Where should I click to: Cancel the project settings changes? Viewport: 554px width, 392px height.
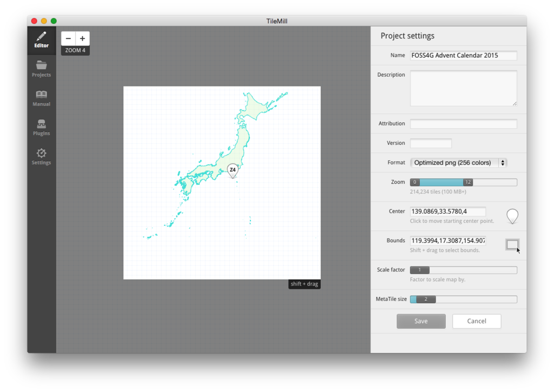point(477,321)
